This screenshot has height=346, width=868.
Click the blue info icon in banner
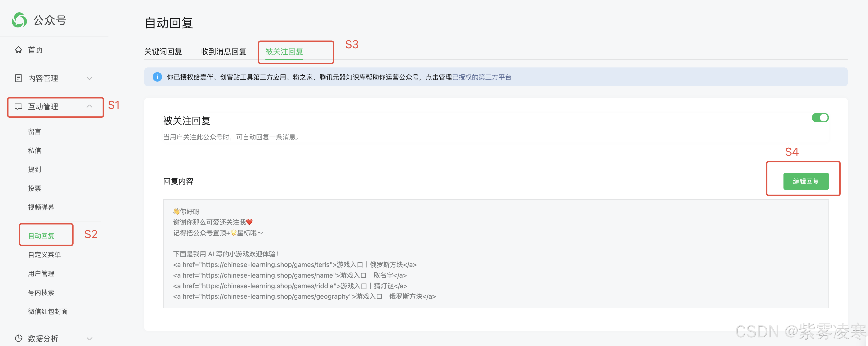157,77
